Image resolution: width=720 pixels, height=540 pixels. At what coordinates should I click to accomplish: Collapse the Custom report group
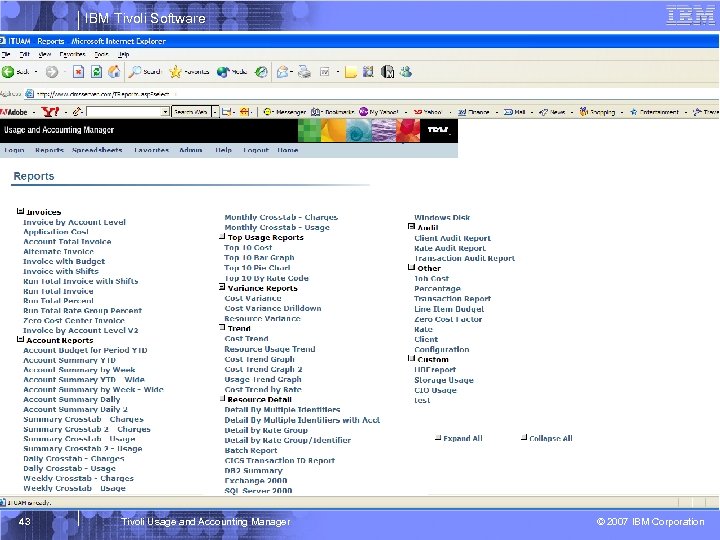click(x=411, y=358)
